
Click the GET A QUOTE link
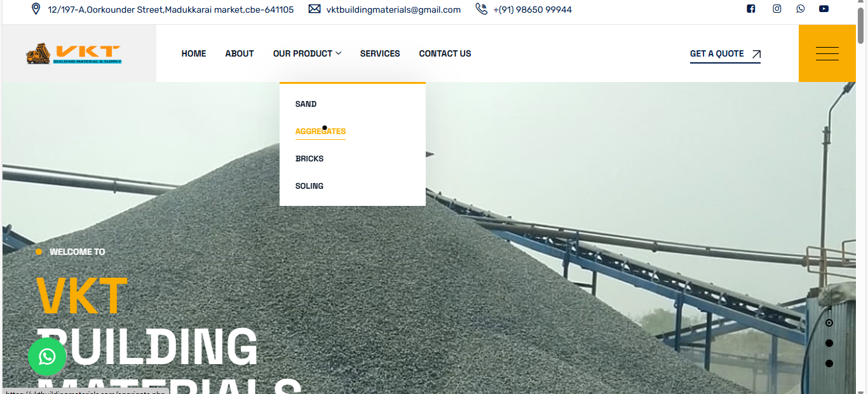point(717,53)
